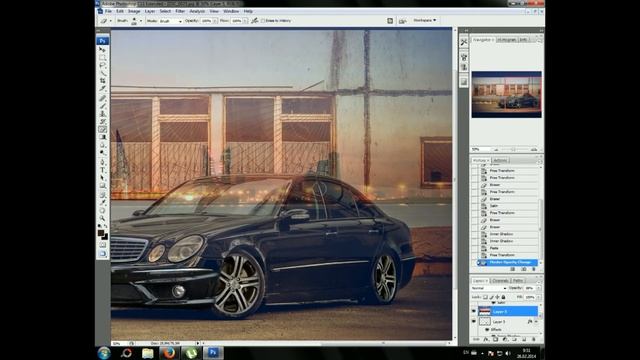This screenshot has width=640, height=360.
Task: Select the Crop tool
Action: point(102,81)
